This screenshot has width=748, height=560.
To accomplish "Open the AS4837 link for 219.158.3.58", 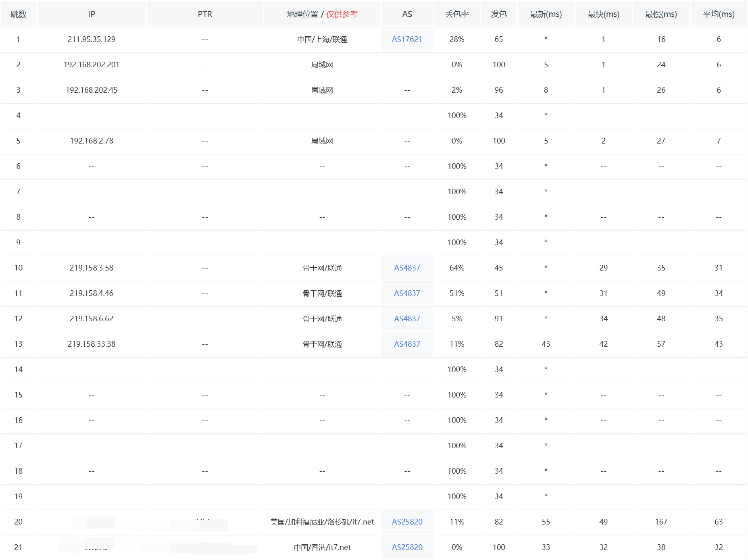I will (x=407, y=268).
